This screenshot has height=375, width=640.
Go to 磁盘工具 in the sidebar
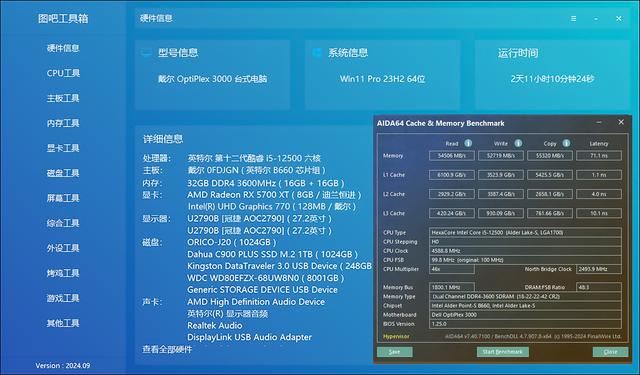click(x=63, y=173)
